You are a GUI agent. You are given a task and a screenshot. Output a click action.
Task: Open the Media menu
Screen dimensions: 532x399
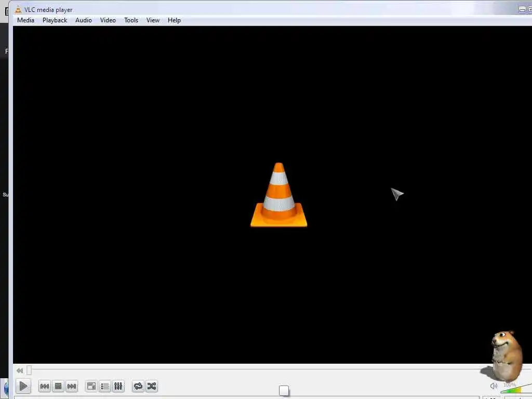(x=26, y=20)
